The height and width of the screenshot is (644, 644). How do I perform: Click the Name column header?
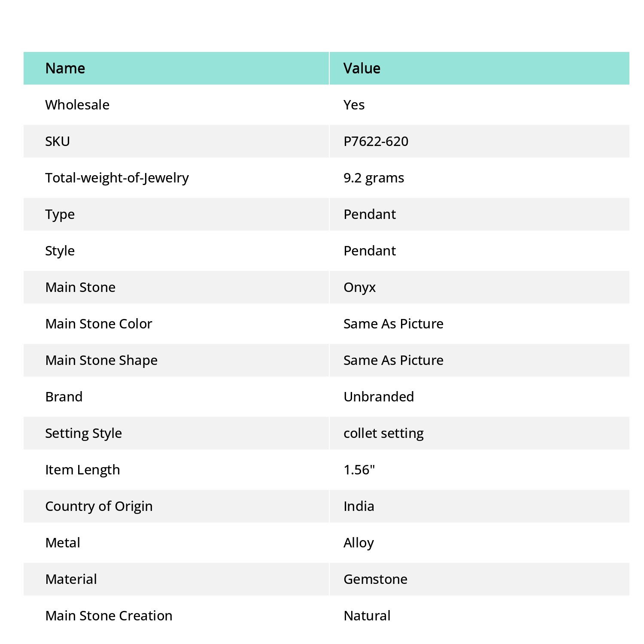[65, 68]
